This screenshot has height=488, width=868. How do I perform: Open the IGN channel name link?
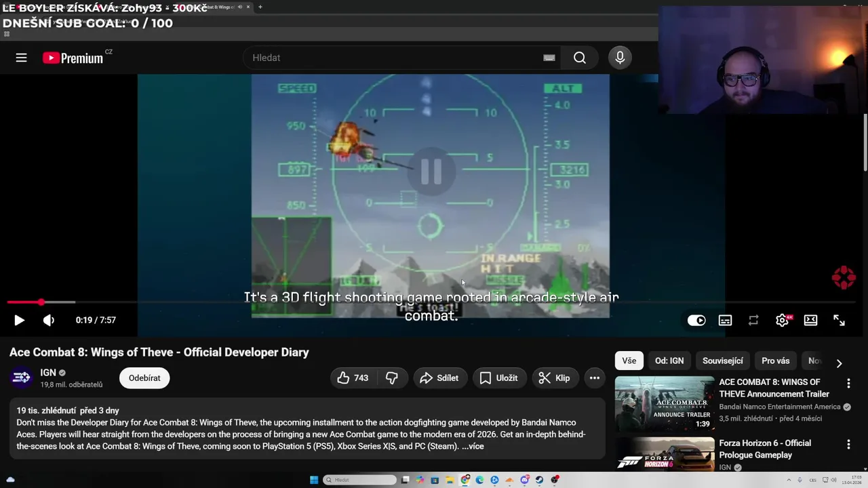[x=48, y=372]
